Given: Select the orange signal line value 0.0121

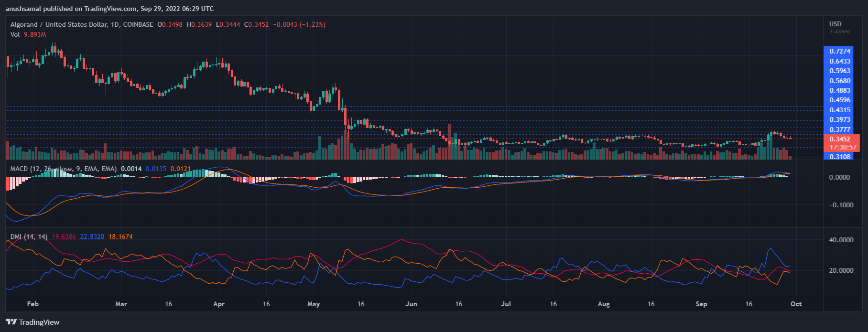Looking at the screenshot, I should click(x=181, y=169).
